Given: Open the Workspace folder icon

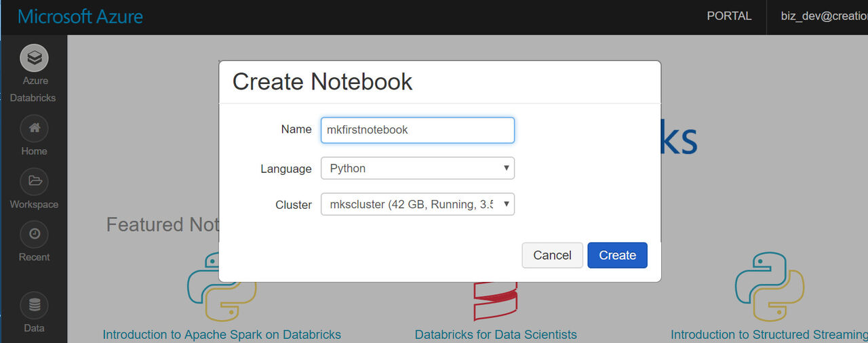Looking at the screenshot, I should click(34, 181).
